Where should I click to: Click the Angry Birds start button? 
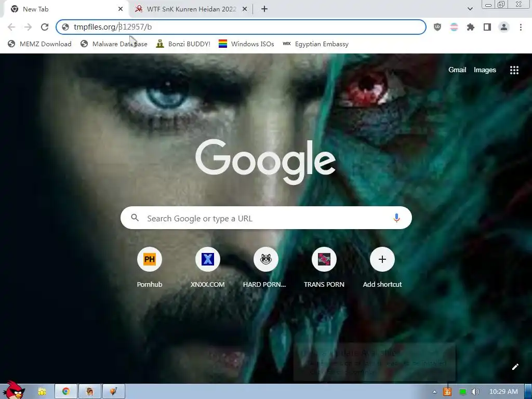click(x=14, y=390)
